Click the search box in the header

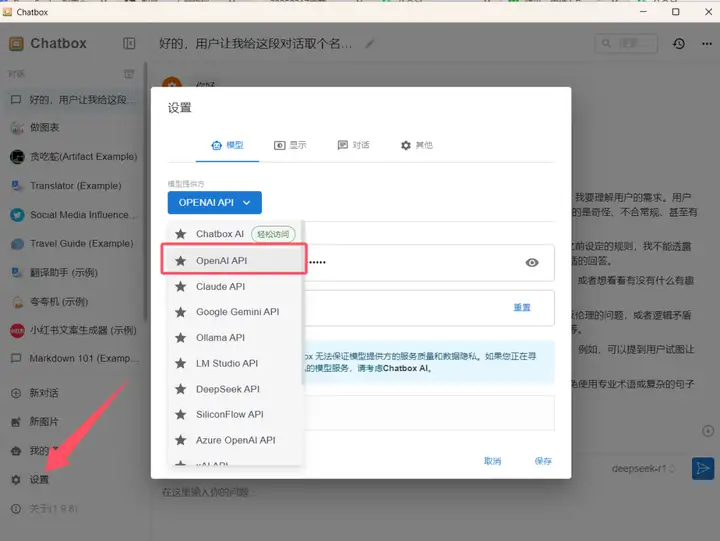point(626,44)
